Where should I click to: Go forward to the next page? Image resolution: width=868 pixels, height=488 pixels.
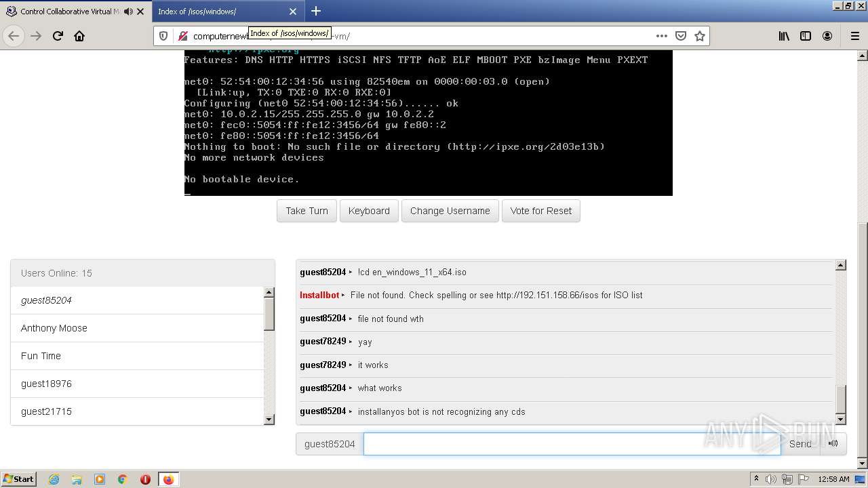pos(36,36)
